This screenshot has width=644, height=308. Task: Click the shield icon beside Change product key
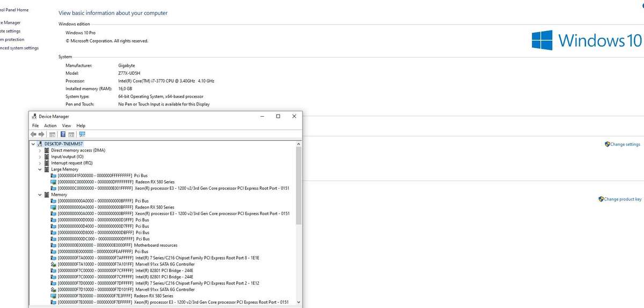tap(601, 199)
